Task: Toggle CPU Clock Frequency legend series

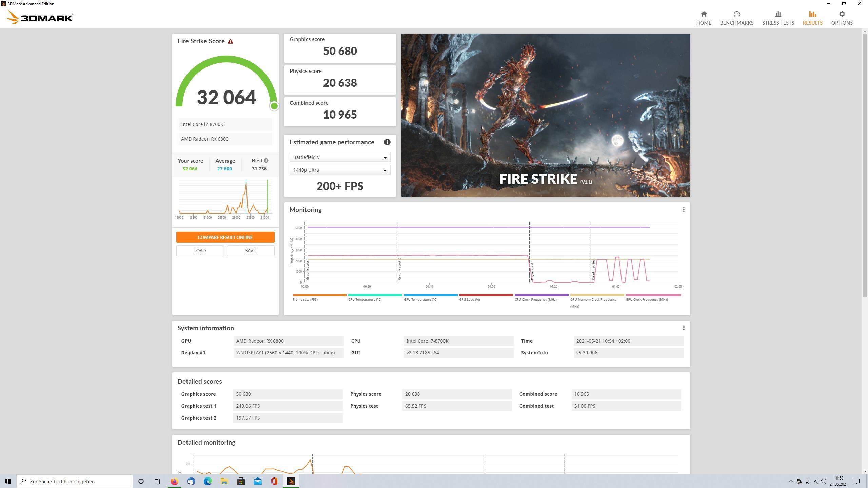Action: [x=541, y=298]
